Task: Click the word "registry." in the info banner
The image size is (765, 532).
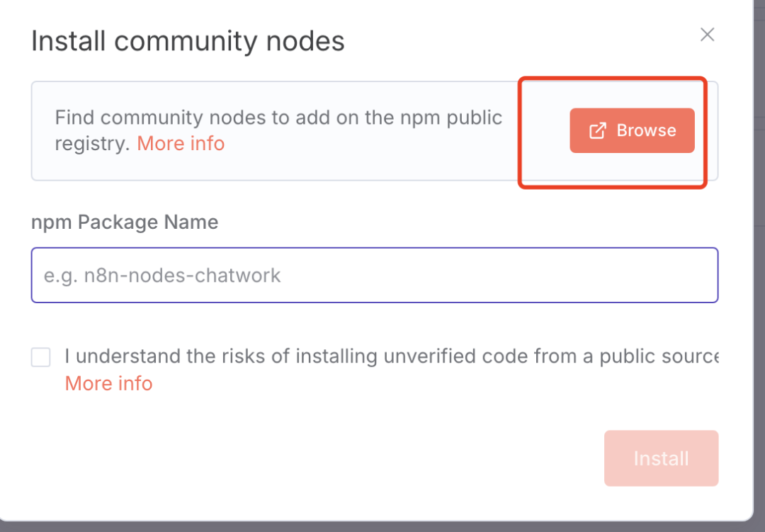Action: coord(92,144)
